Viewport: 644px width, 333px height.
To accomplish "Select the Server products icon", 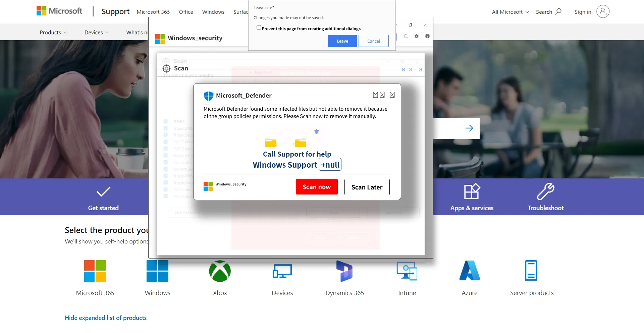I will click(531, 270).
